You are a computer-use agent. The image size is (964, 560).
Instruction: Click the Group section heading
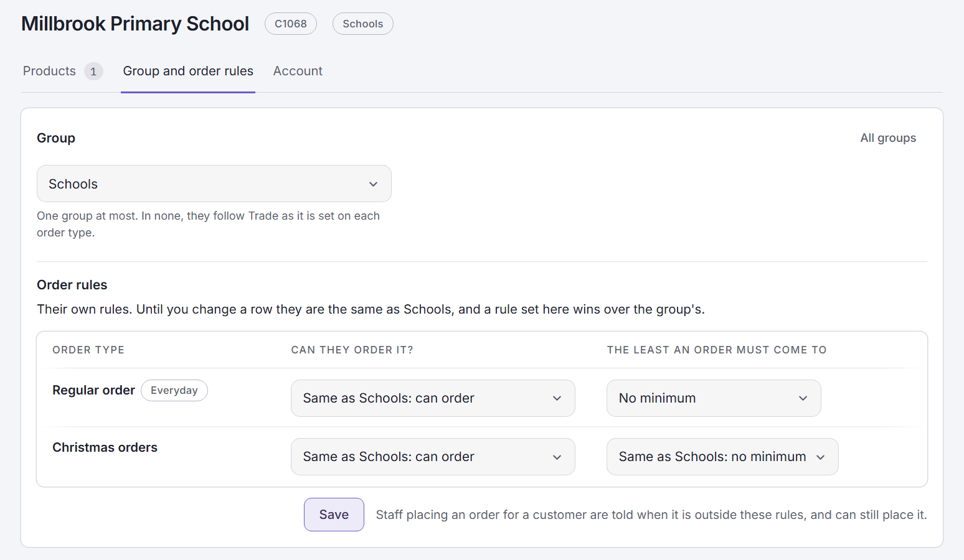click(x=56, y=138)
